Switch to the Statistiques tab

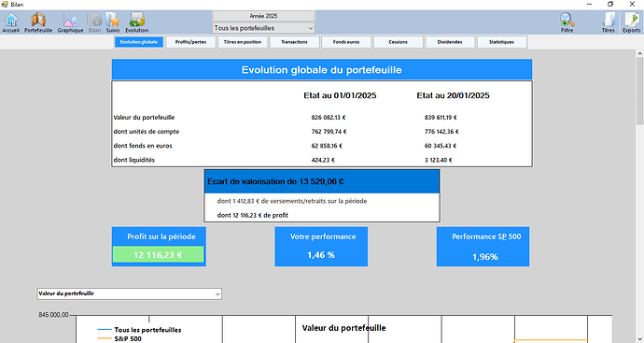pyautogui.click(x=501, y=42)
